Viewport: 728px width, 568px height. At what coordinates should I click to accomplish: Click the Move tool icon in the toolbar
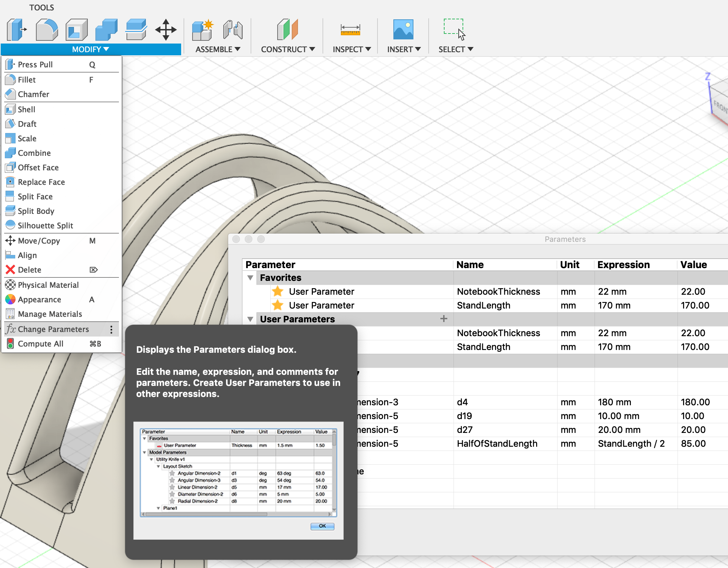(x=166, y=30)
